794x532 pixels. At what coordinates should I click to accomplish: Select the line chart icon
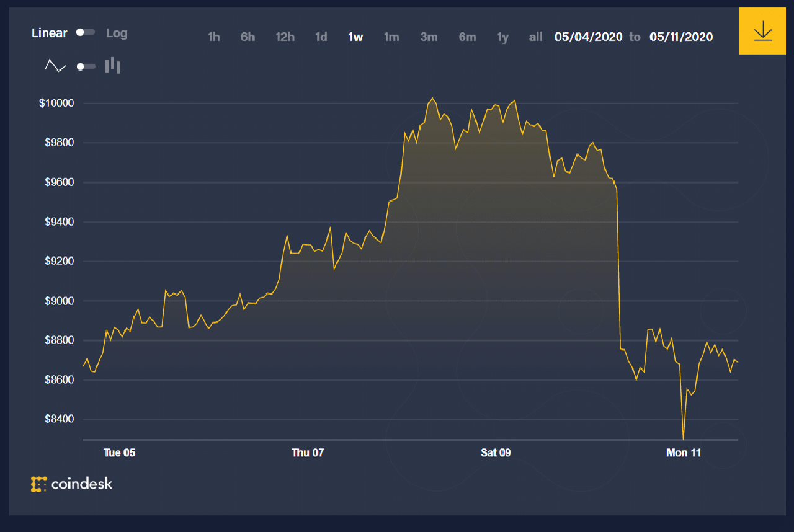point(56,66)
